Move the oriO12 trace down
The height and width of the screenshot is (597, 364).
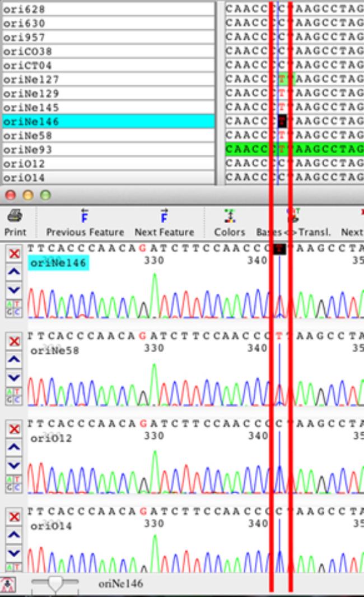point(14,466)
